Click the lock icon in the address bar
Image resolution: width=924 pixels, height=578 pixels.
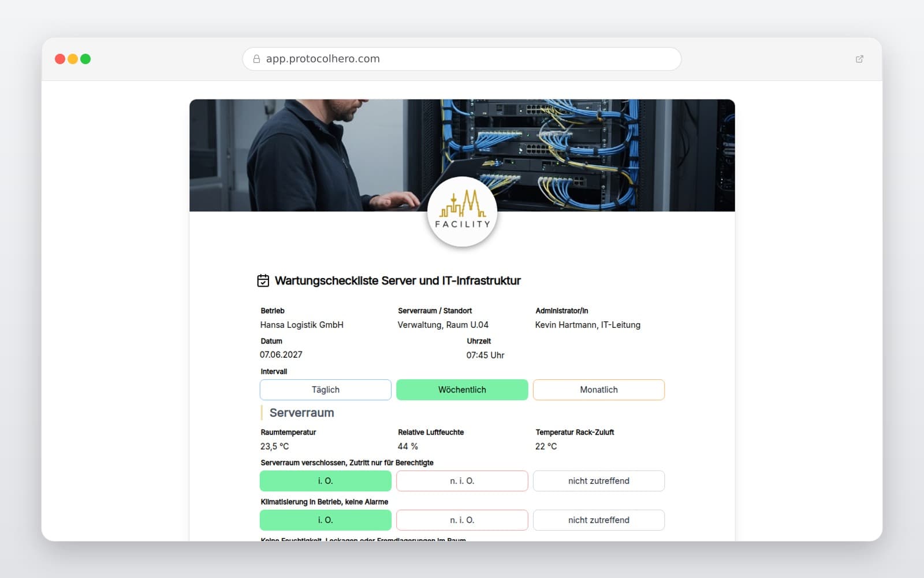click(x=256, y=59)
